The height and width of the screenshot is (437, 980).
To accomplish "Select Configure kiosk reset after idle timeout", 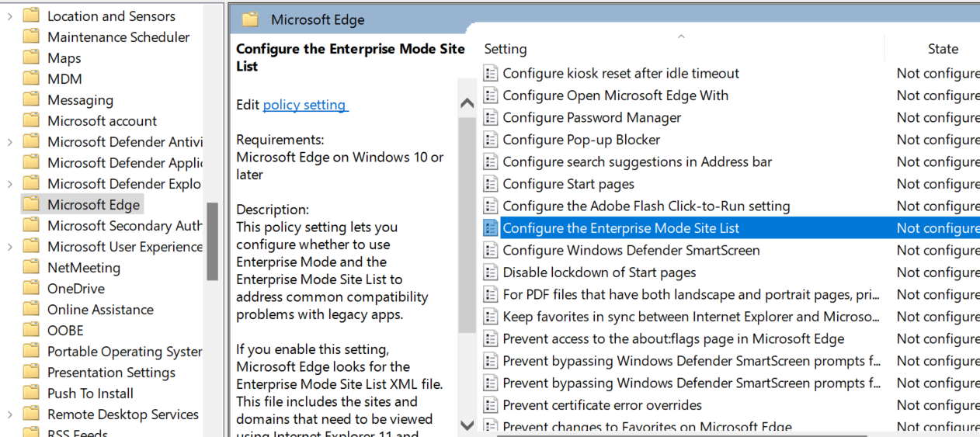I will pyautogui.click(x=620, y=74).
